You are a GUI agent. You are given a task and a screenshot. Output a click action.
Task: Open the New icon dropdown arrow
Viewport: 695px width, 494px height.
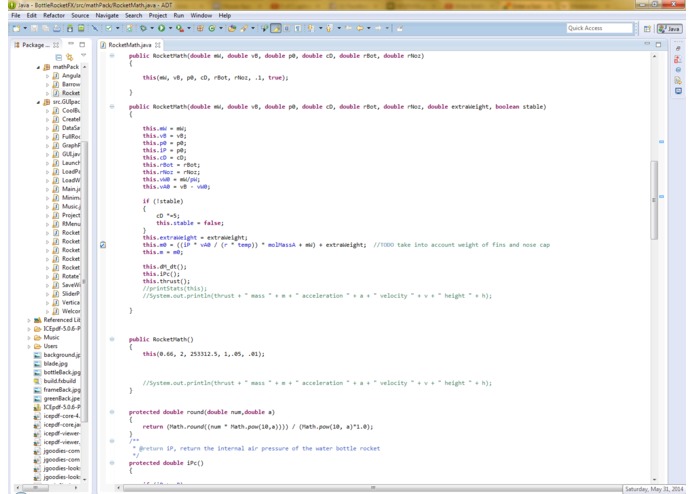coord(25,28)
